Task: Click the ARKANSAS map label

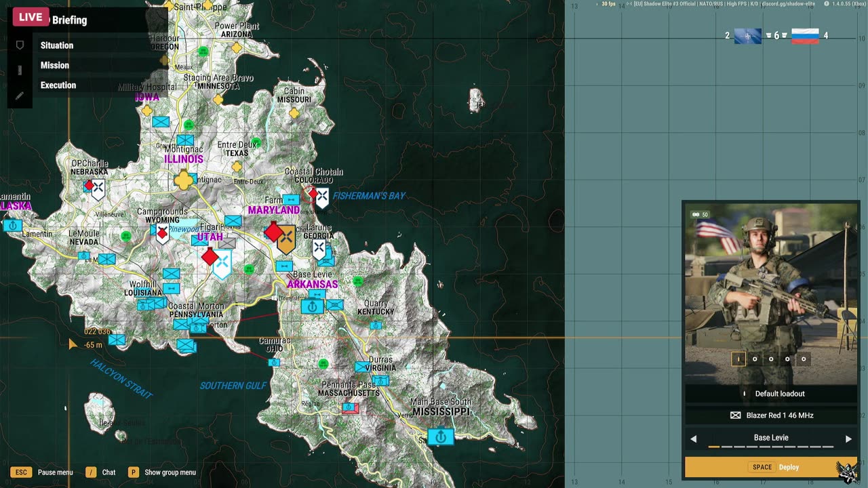Action: pyautogui.click(x=313, y=284)
